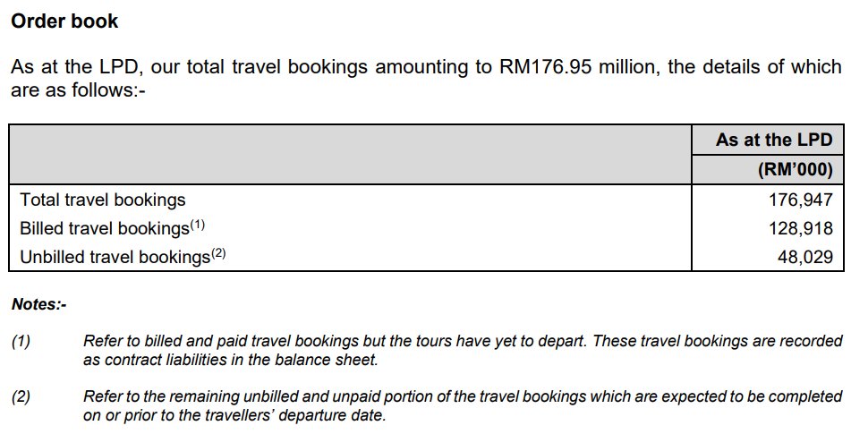Click the "Notes:-" heading
Viewport: 868px width, 434px height.
[38, 304]
